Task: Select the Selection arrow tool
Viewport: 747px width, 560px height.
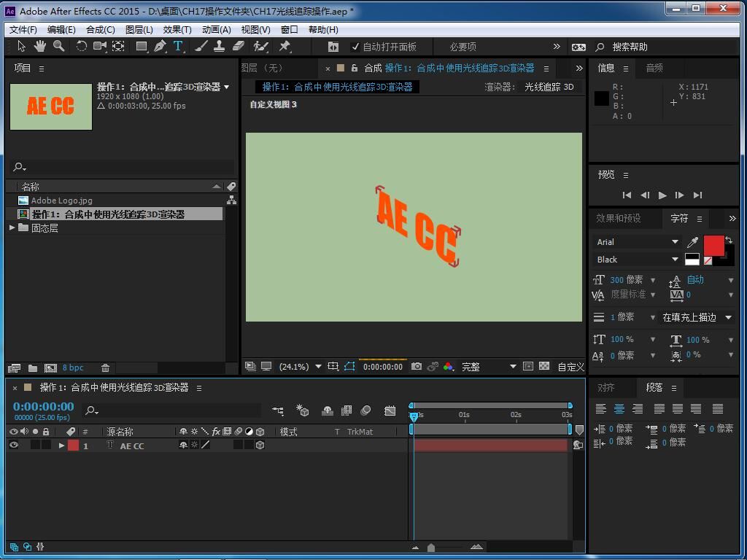Action: 21,46
